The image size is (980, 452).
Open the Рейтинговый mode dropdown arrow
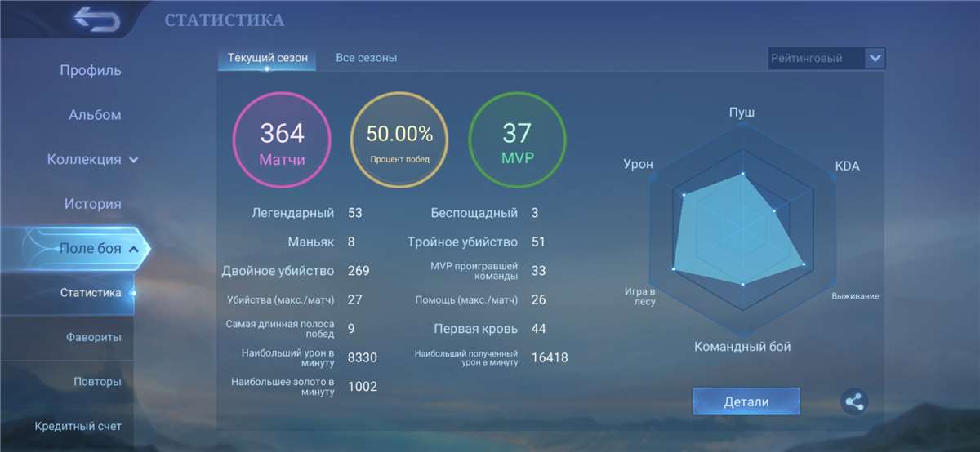(x=875, y=58)
